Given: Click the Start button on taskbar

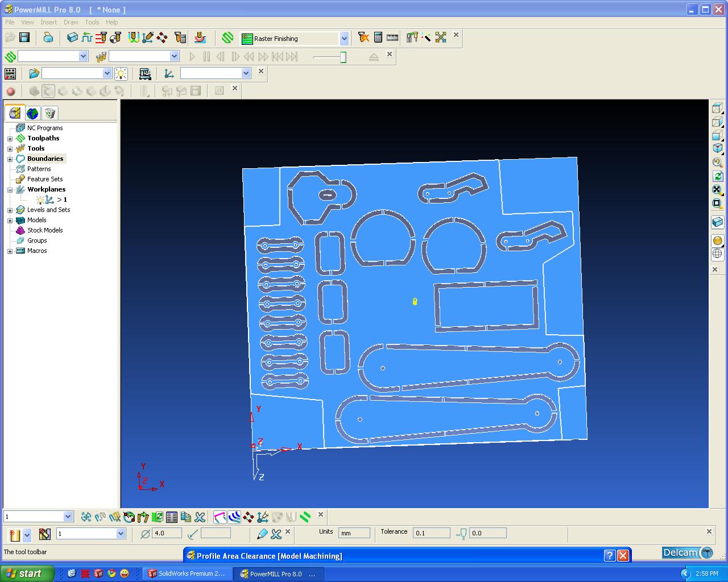Looking at the screenshot, I should point(27,573).
